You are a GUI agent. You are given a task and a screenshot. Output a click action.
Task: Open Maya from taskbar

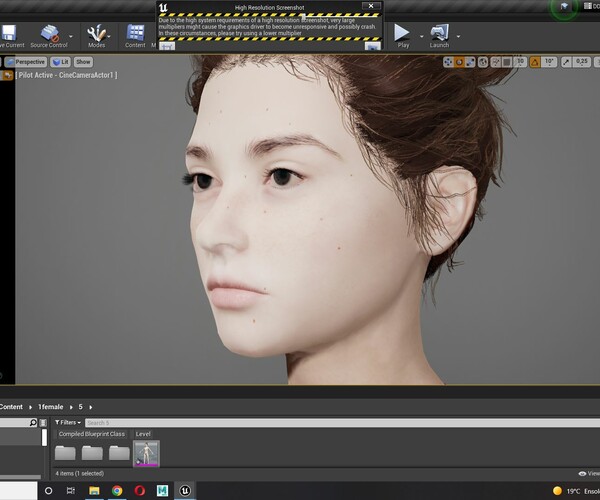point(163,491)
